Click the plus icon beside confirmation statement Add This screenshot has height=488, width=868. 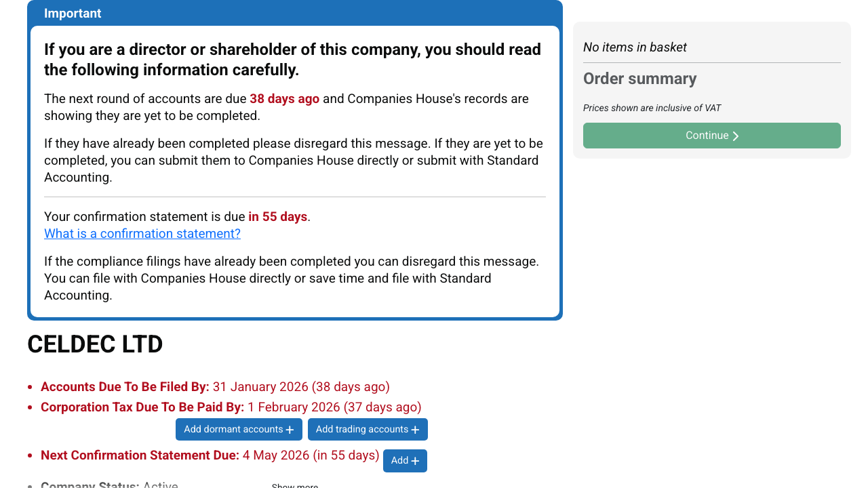[415, 461]
